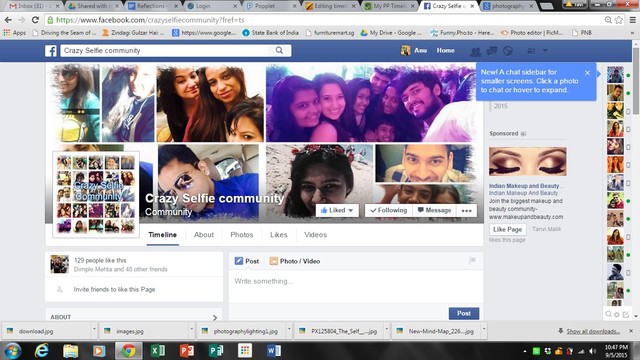This screenshot has width=640, height=360.
Task: Open the Apps bookmark shortcut
Action: tap(15, 33)
